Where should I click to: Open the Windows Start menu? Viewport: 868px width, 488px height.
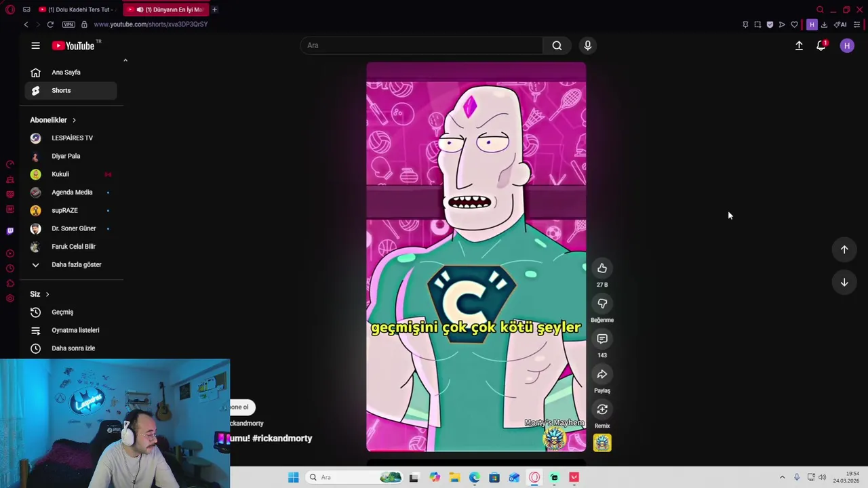click(293, 477)
